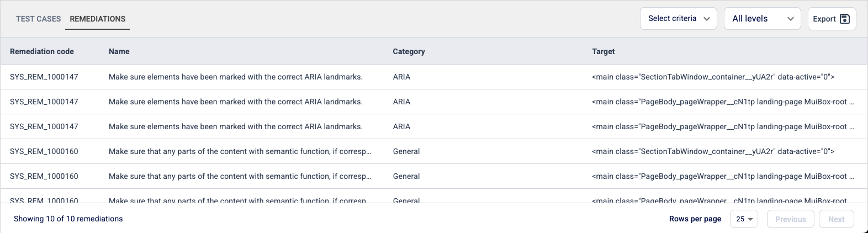Click the chevron in Select criteria

707,19
